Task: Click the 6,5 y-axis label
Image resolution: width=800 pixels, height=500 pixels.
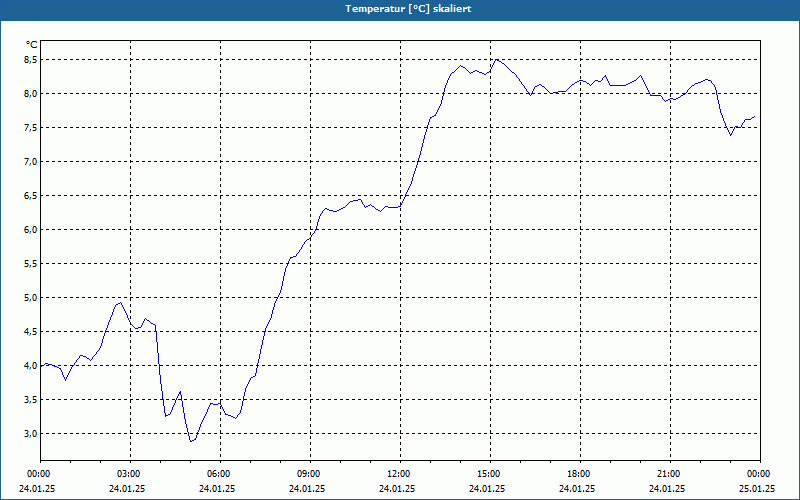Action: tap(31, 196)
